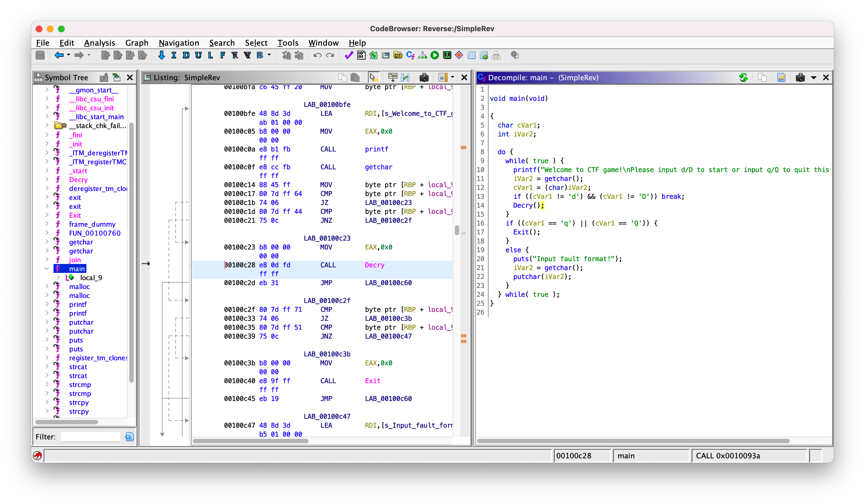Take Listing snapshot with camera icon
The image size is (865, 504).
tap(424, 77)
